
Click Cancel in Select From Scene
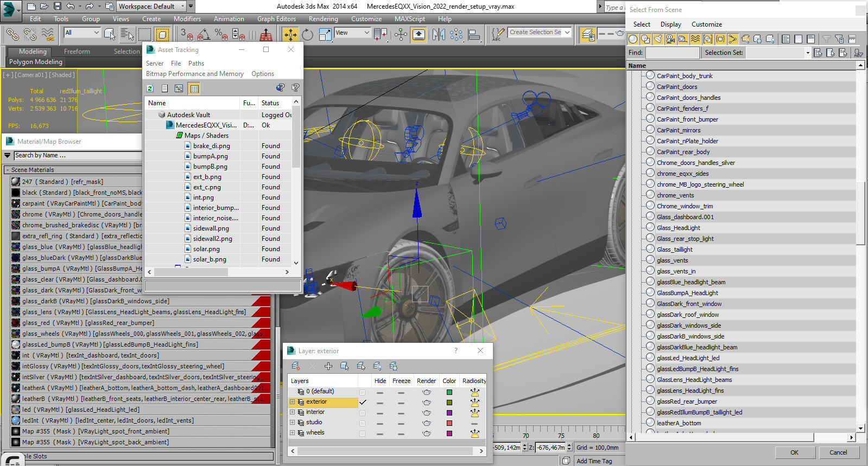[838, 452]
